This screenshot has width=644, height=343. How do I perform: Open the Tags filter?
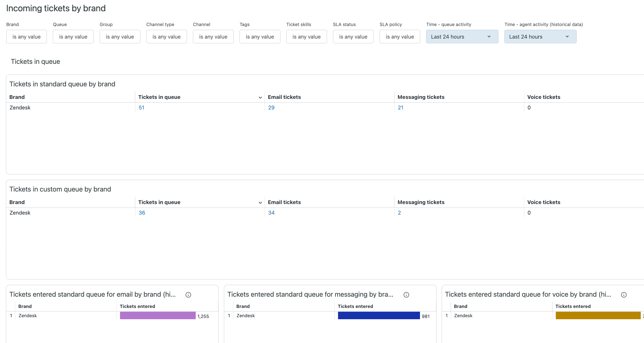pos(260,37)
